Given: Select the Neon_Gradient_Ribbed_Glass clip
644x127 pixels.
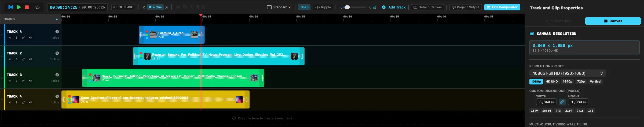Looking at the screenshot, I should [x=155, y=99].
